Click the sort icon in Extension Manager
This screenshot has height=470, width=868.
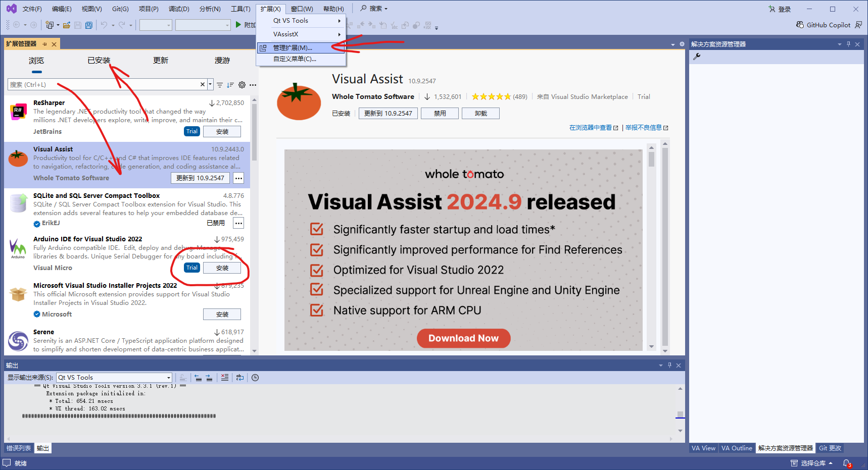230,85
